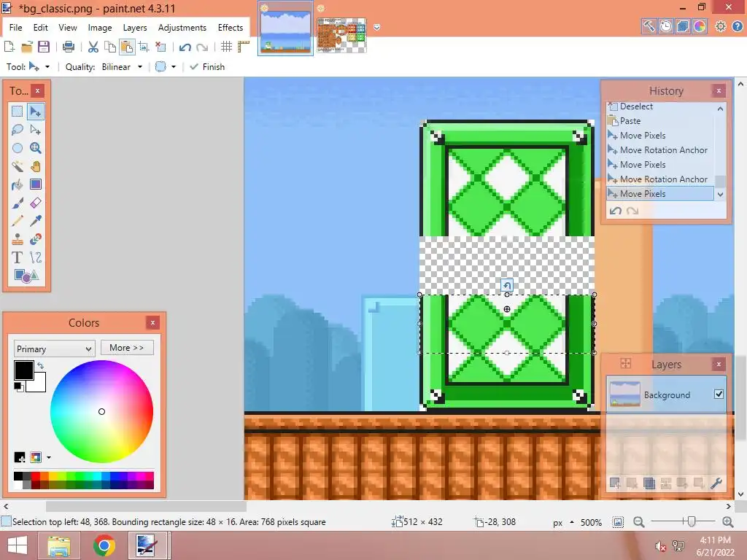Viewport: 747px width, 560px height.
Task: Toggle the pixel grid icon
Action: click(226, 47)
